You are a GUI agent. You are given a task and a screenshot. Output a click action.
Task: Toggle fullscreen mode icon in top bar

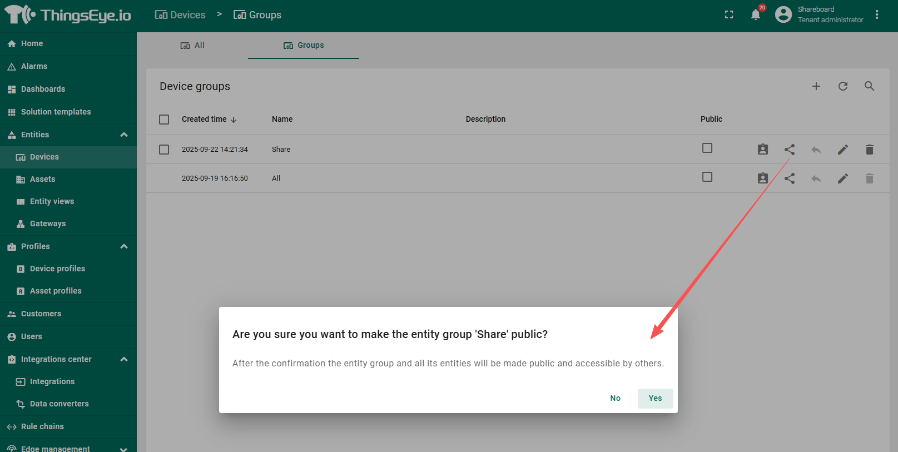tap(728, 15)
